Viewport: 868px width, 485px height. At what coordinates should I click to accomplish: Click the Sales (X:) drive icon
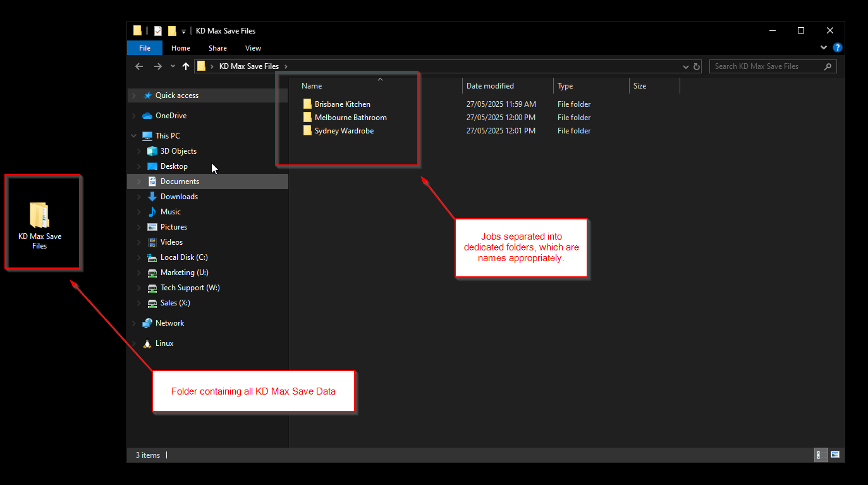pyautogui.click(x=152, y=303)
